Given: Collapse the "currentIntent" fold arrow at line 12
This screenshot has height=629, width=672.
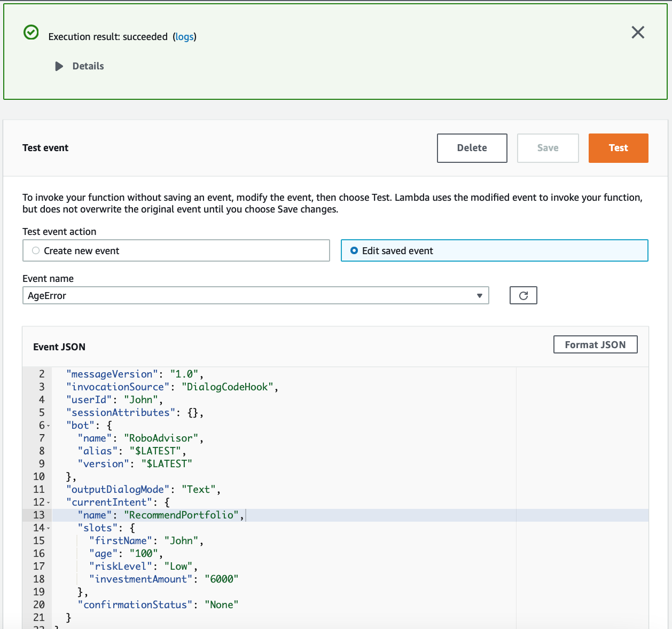Looking at the screenshot, I should [48, 502].
